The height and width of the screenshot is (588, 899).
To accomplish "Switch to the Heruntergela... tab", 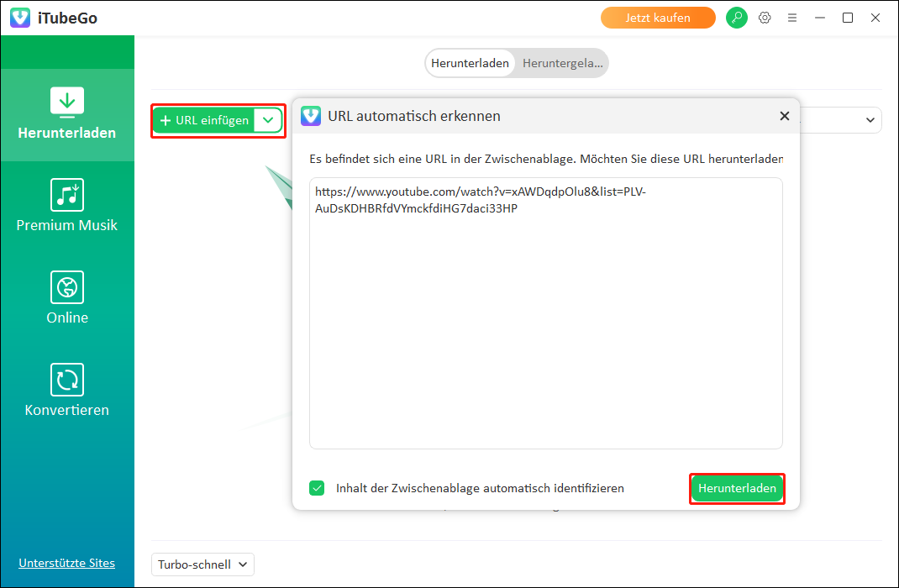I will click(562, 63).
